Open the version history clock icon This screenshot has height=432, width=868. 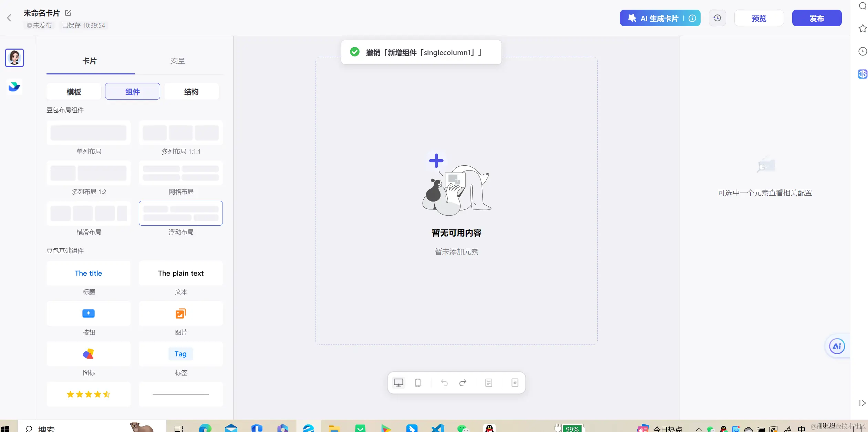tap(717, 18)
